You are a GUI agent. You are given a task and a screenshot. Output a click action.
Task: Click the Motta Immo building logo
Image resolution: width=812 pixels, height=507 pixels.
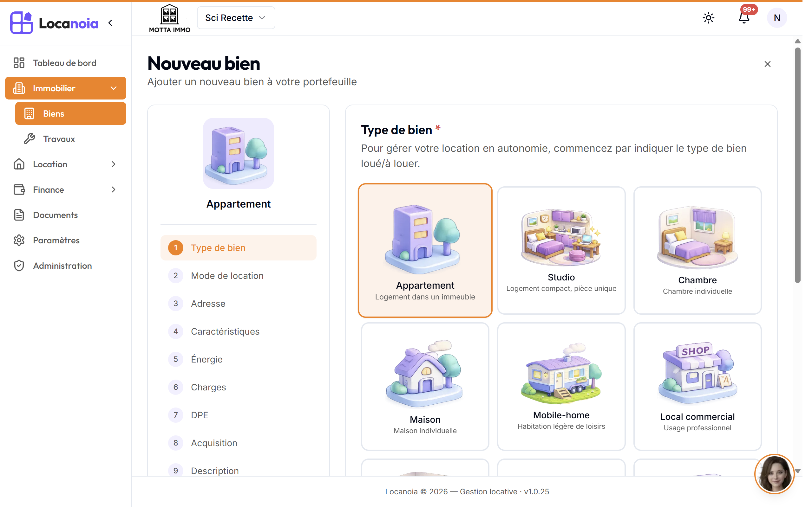tap(169, 18)
